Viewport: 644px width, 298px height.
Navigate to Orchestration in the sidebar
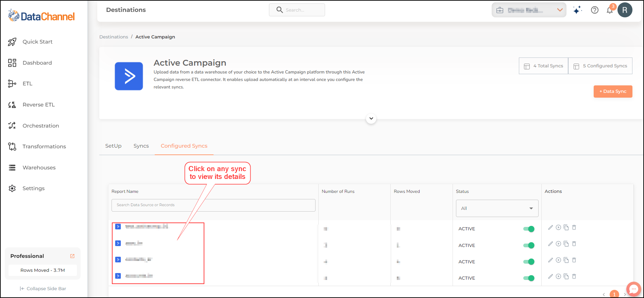pyautogui.click(x=40, y=126)
